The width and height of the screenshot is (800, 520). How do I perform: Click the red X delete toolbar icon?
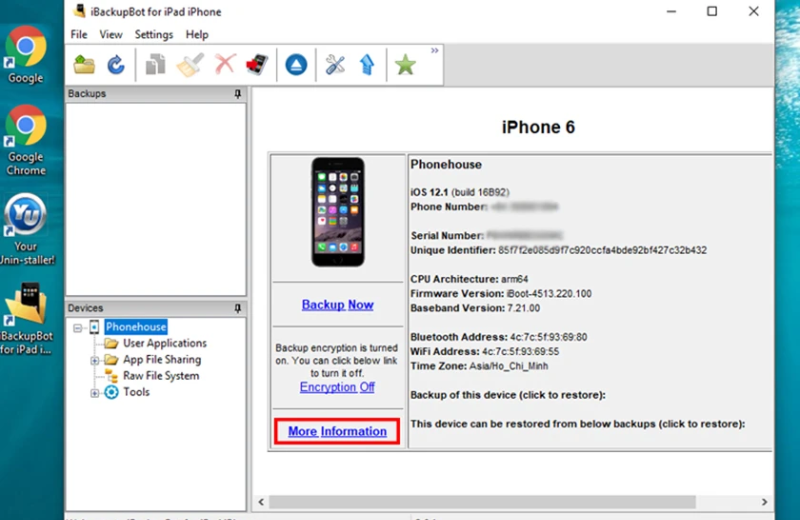click(x=225, y=65)
